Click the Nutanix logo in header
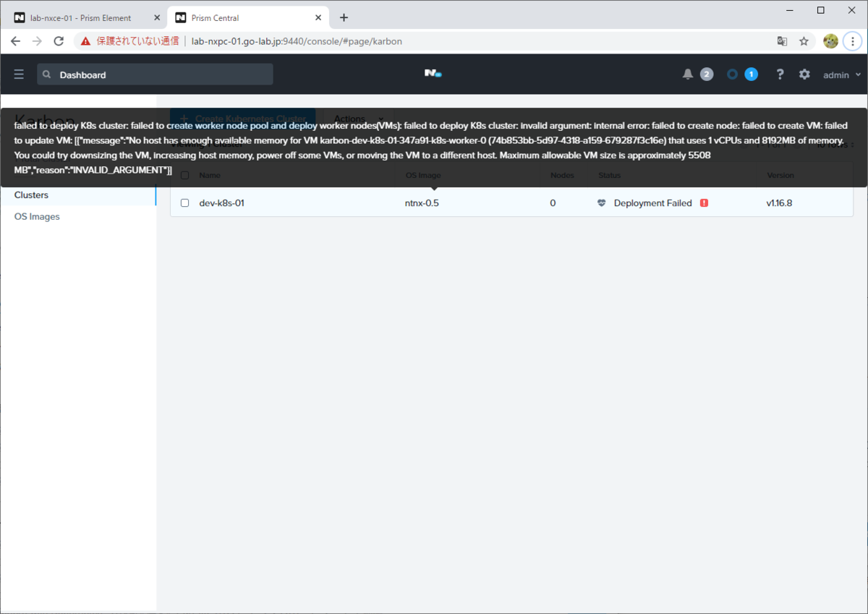Viewport: 868px width, 614px height. pyautogui.click(x=433, y=73)
